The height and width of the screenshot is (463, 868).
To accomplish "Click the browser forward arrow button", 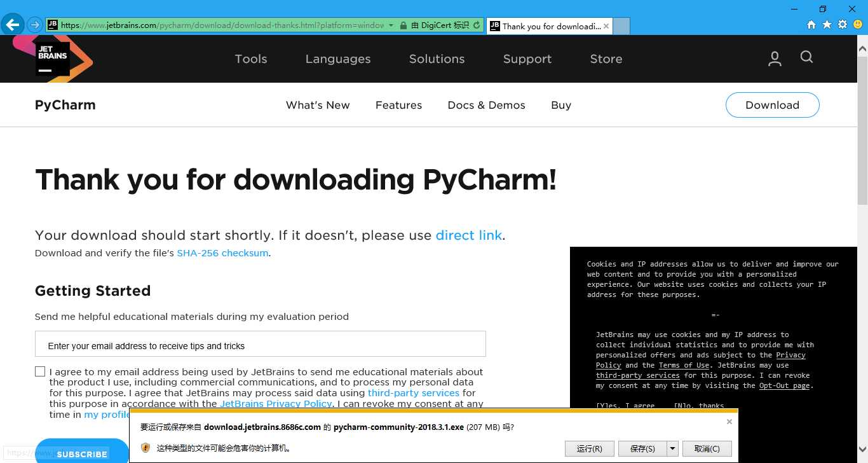I will 34,25.
